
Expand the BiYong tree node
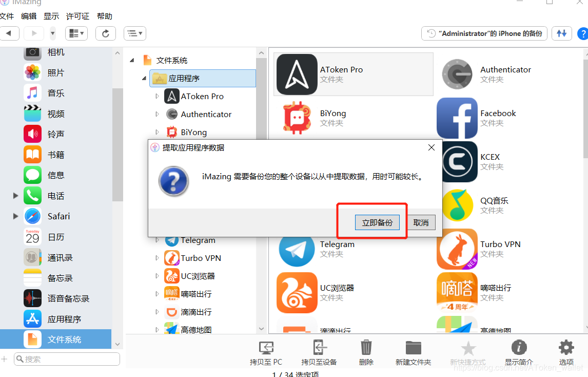coord(157,132)
